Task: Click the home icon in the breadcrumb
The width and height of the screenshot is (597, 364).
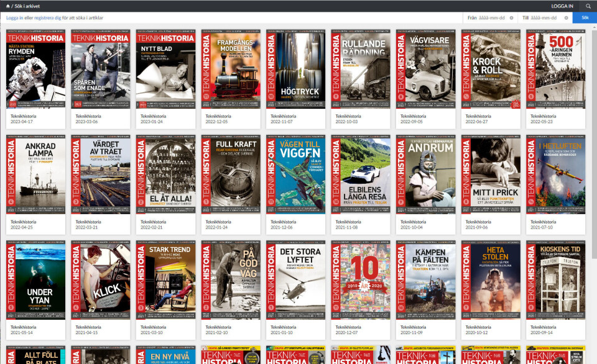Action: click(7, 6)
